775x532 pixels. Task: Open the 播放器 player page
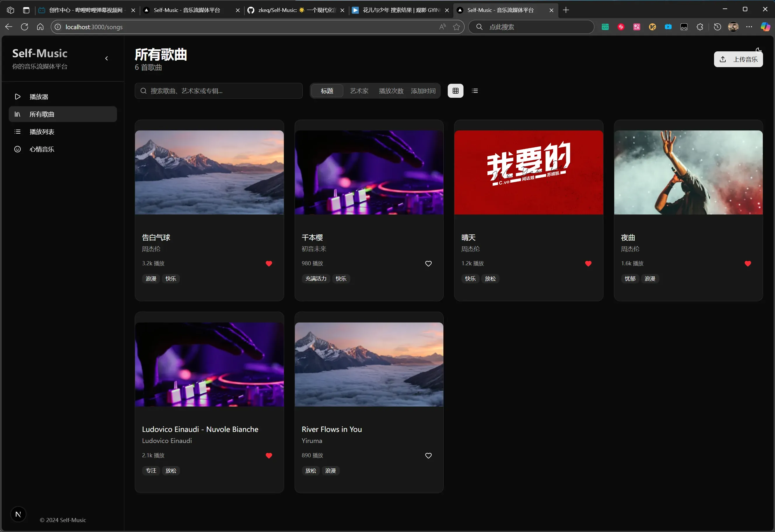(x=39, y=97)
